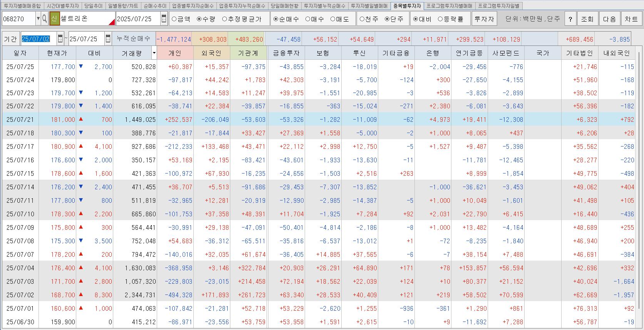This screenshot has width=644, height=330.
Task: Click the 기타법인 column header
Action: point(580,53)
